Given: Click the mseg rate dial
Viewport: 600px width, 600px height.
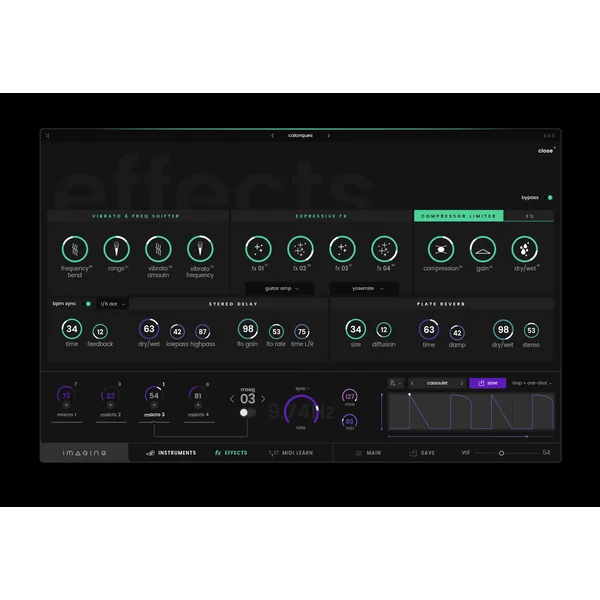Looking at the screenshot, I should (301, 409).
